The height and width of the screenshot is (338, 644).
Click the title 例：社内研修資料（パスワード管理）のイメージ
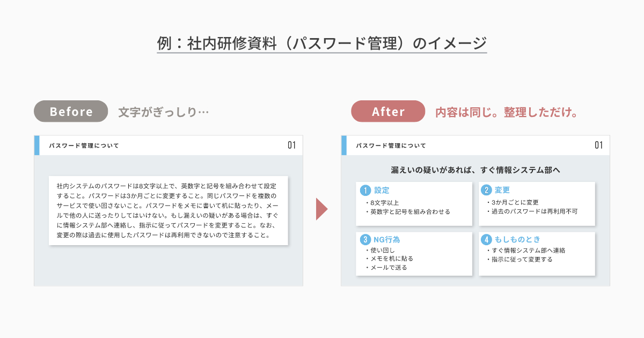322,43
